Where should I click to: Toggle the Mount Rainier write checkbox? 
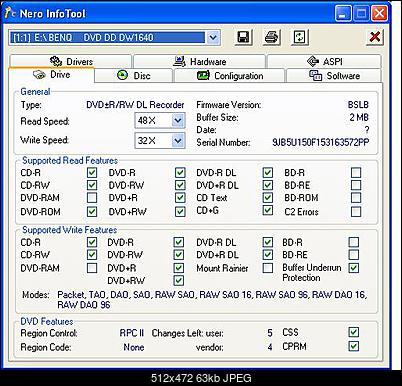[268, 268]
